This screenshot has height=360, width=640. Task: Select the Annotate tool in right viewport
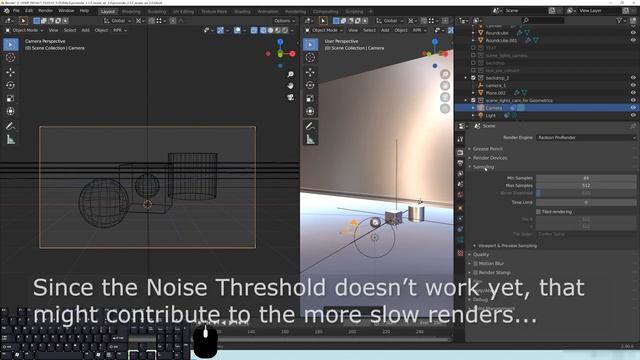tap(310, 127)
